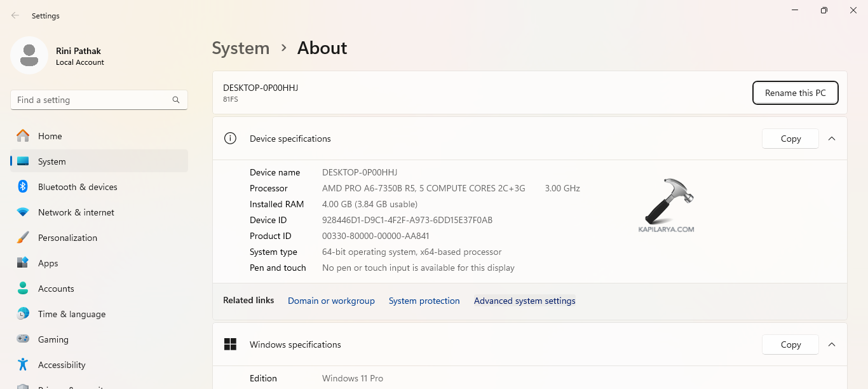Collapse the Device specifications section
Image resolution: width=868 pixels, height=389 pixels.
(832, 138)
